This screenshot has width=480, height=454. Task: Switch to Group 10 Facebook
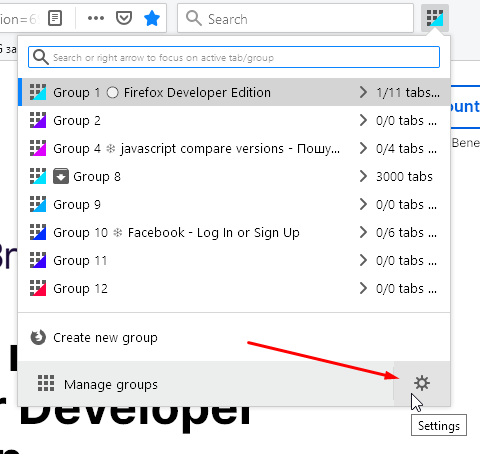coord(234,232)
